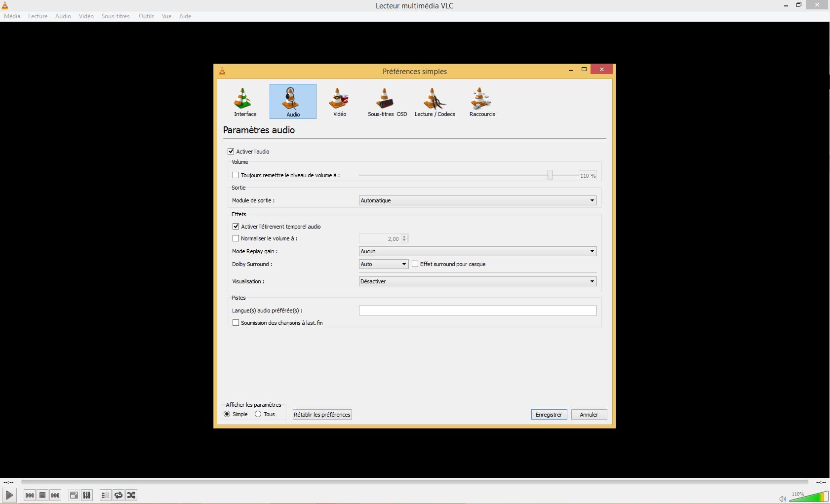Open Lecture / Codecs preferences category
This screenshot has width=830, height=504.
[x=435, y=102]
